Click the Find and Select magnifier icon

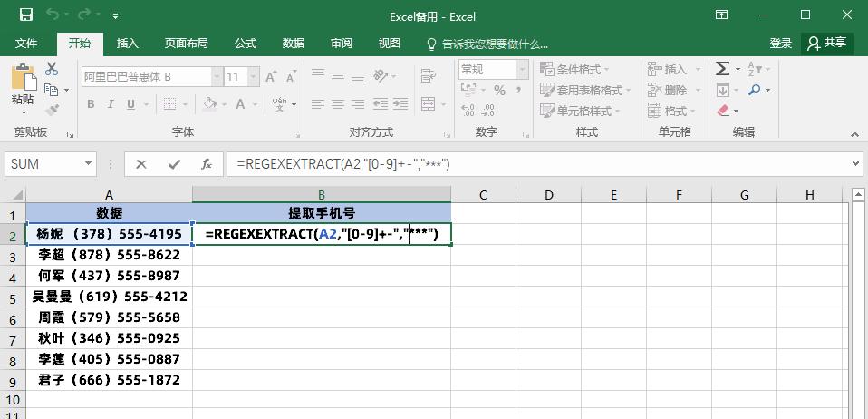[x=756, y=90]
